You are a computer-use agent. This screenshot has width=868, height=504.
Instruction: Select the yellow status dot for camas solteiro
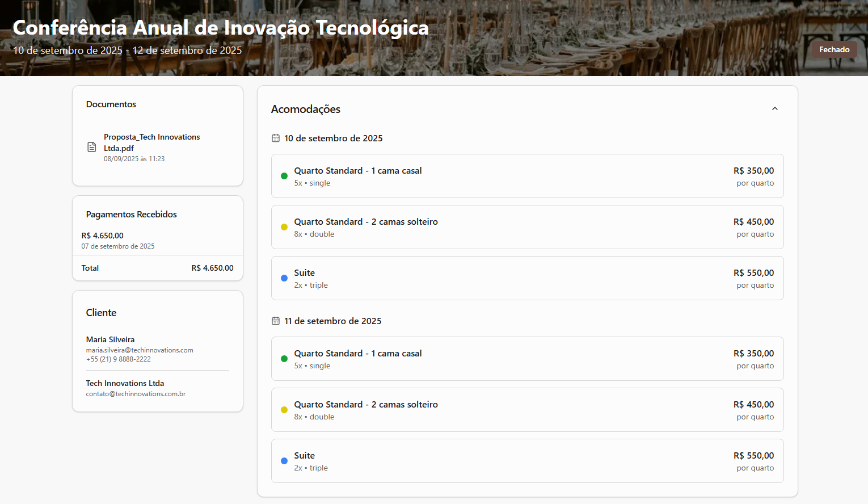[284, 227]
